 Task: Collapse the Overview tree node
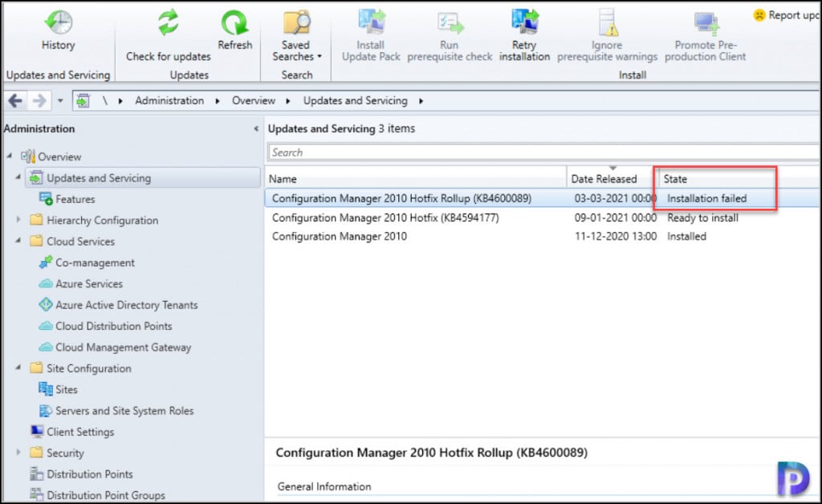10,156
